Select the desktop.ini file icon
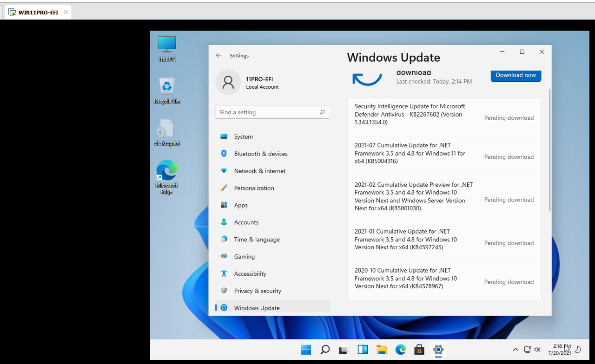Screen dimensions: 595x364 tap(167, 133)
